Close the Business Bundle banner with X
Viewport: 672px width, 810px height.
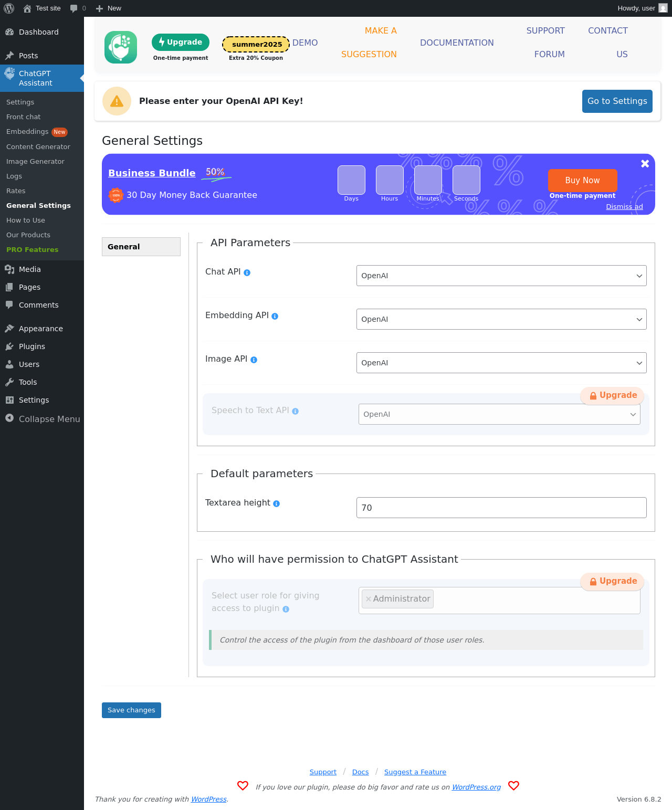pyautogui.click(x=645, y=164)
